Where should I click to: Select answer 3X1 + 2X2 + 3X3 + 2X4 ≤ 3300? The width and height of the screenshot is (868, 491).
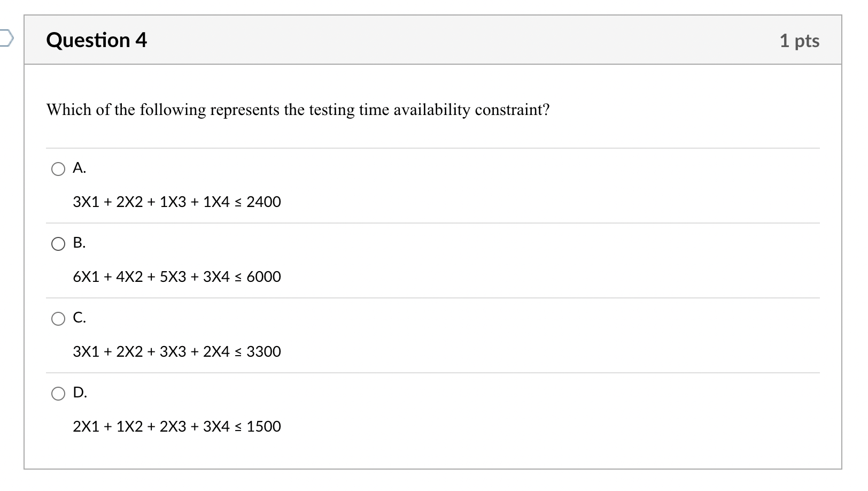click(x=177, y=352)
